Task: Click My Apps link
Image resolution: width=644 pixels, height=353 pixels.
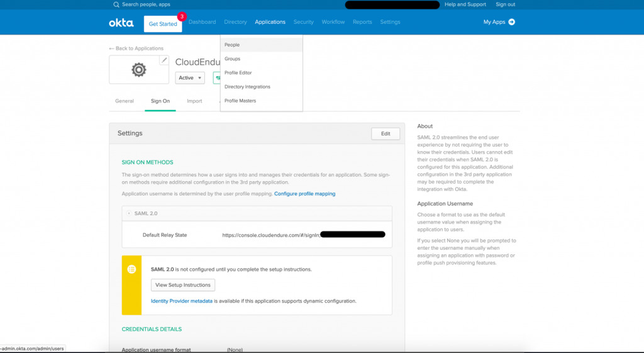Action: 494,22
